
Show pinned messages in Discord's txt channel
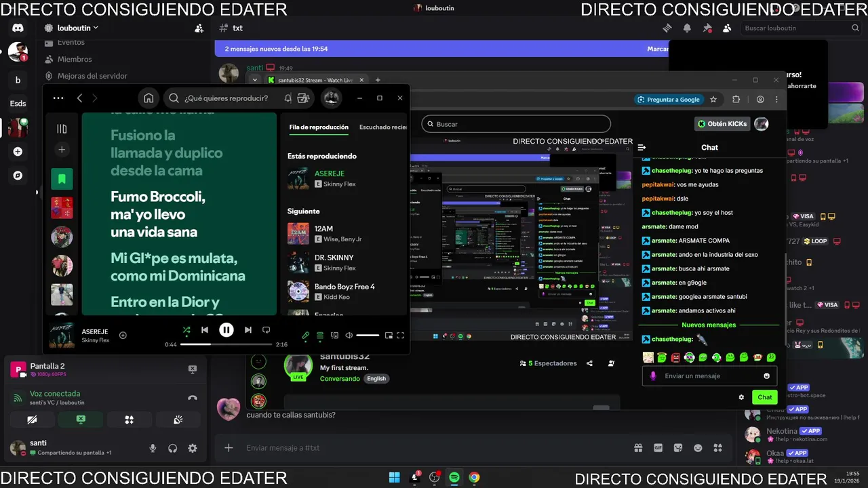707,28
